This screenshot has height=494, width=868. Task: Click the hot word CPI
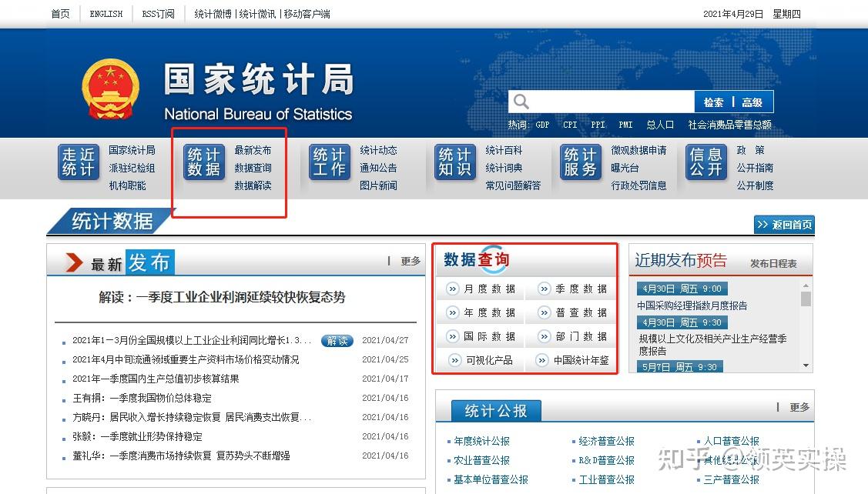coord(570,125)
